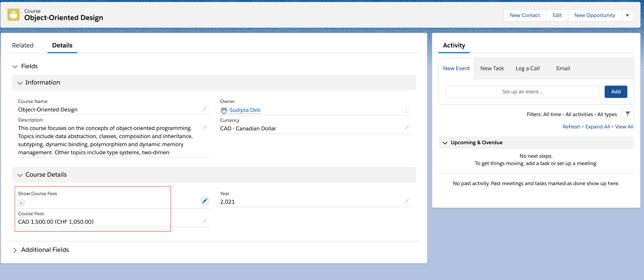Click the New Contact button

point(525,15)
